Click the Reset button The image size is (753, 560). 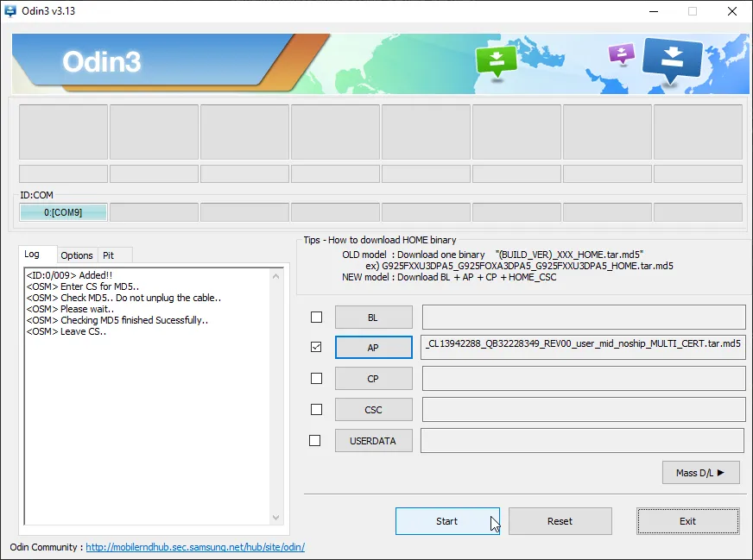point(560,521)
